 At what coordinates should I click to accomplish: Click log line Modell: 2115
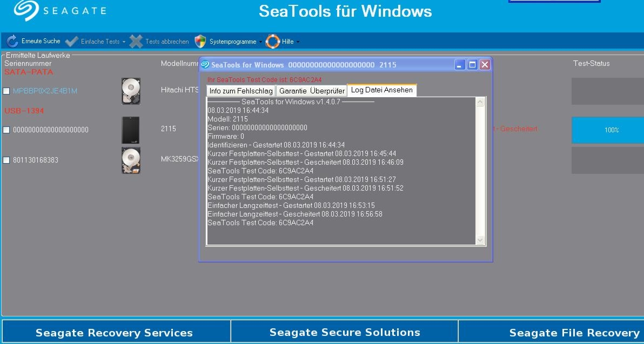point(227,119)
